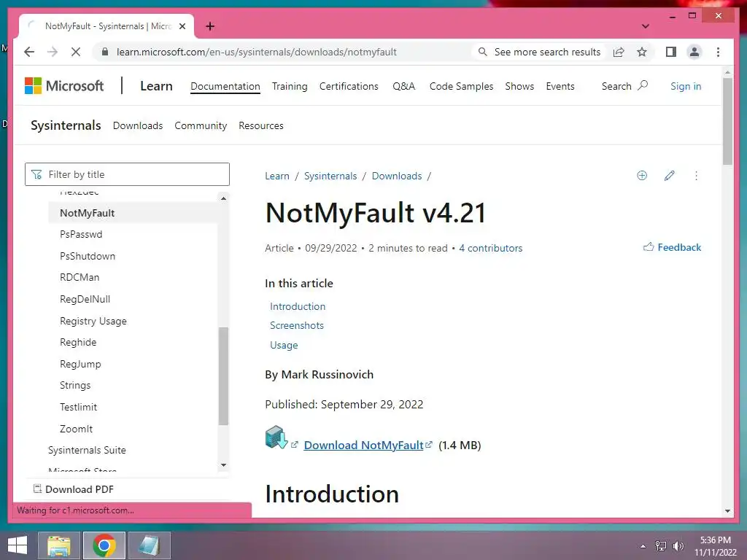Viewport: 747px width, 560px height.
Task: Click the Chrome taskbar icon
Action: click(x=104, y=545)
